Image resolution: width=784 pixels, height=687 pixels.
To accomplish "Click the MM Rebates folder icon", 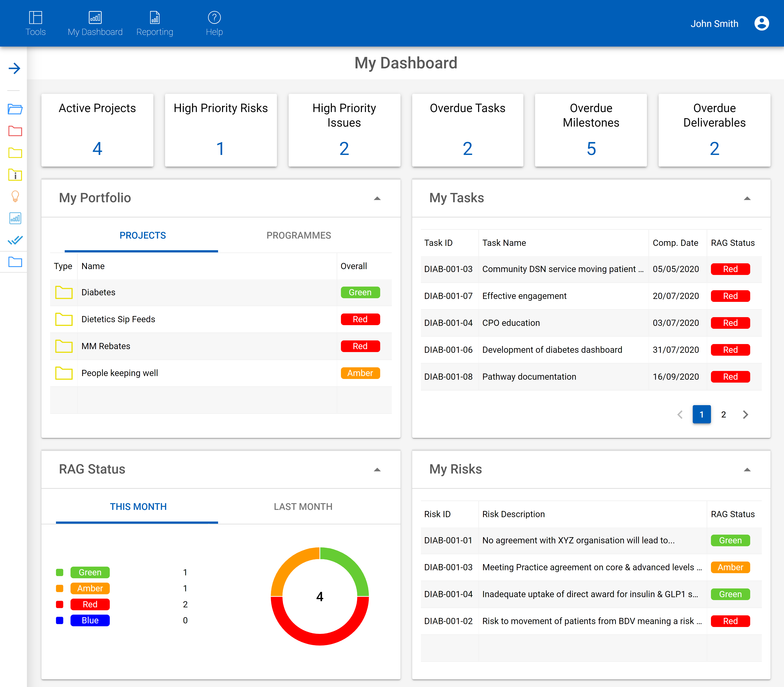I will [64, 346].
